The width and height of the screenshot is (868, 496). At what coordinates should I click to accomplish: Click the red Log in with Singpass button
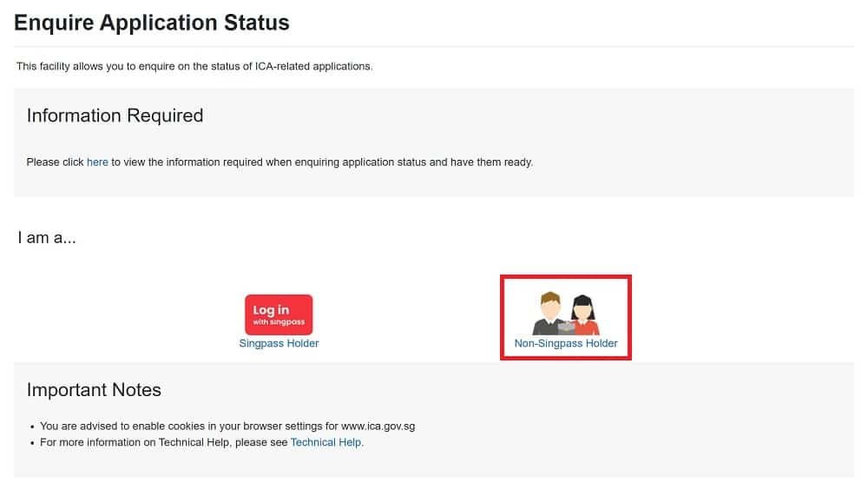pos(279,314)
